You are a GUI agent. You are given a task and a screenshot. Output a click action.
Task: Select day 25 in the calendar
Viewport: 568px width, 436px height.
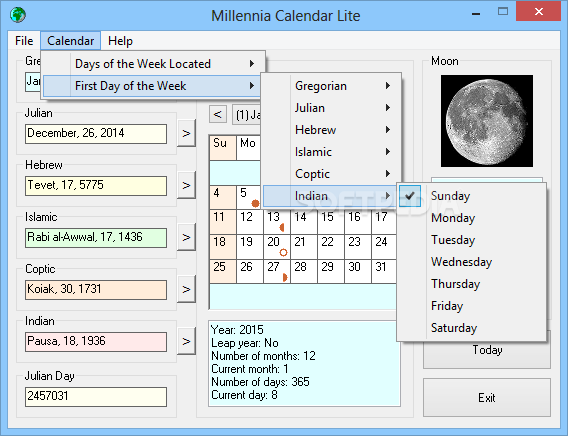tap(223, 272)
